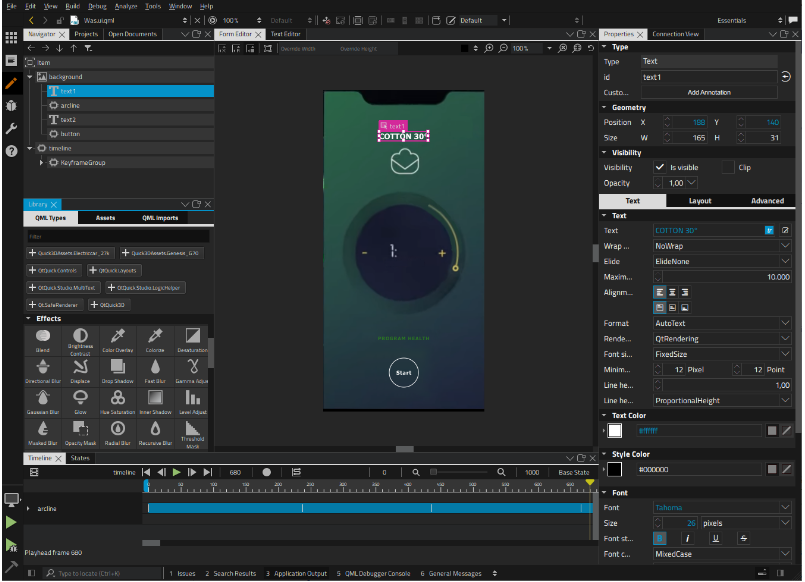Choose the Color Overlay effect
Viewport: 805px width, 582px height.
(x=118, y=341)
